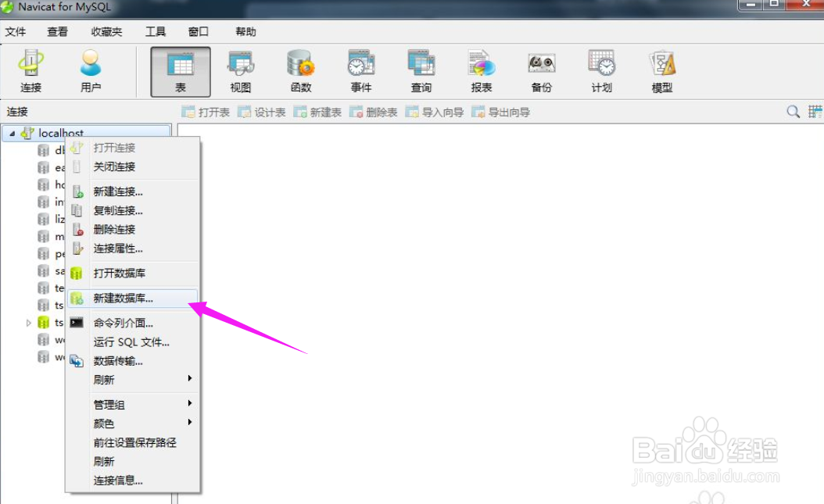
Task: Expand the 刷新 submenu with arrow
Action: coord(133,380)
